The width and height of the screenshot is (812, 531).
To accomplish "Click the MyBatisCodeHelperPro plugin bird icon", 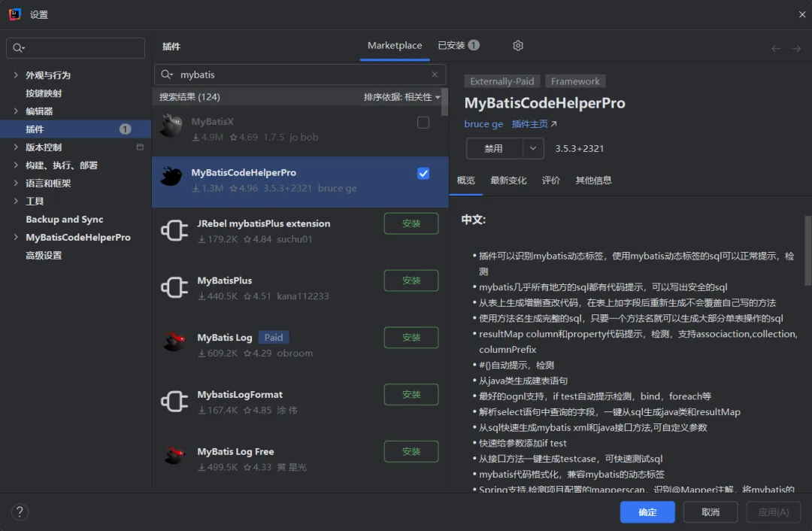I will [x=171, y=177].
